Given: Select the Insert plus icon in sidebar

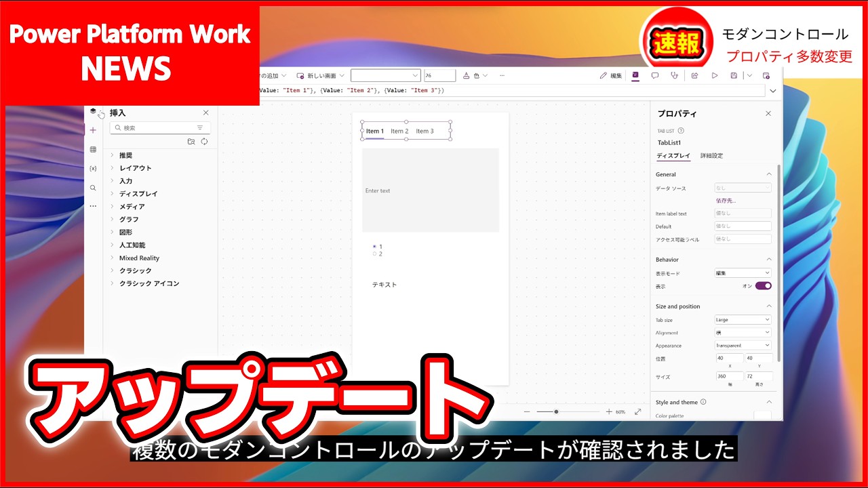Looking at the screenshot, I should pyautogui.click(x=93, y=130).
